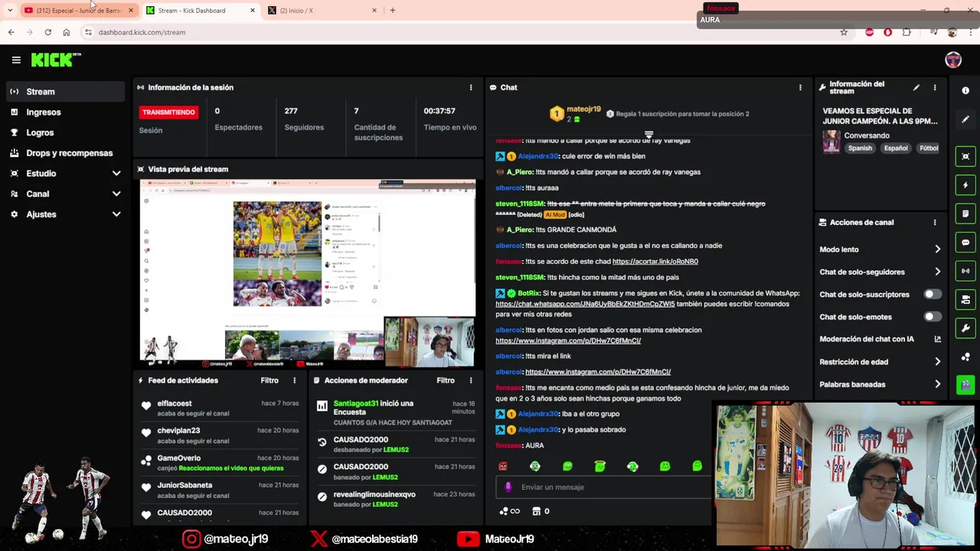Click the Fútbol tag chip

[929, 148]
